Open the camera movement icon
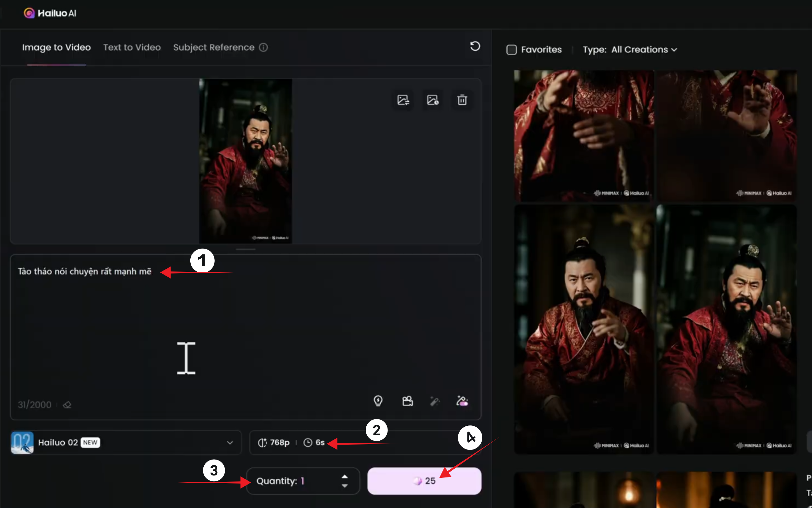The width and height of the screenshot is (812, 508). coord(408,401)
